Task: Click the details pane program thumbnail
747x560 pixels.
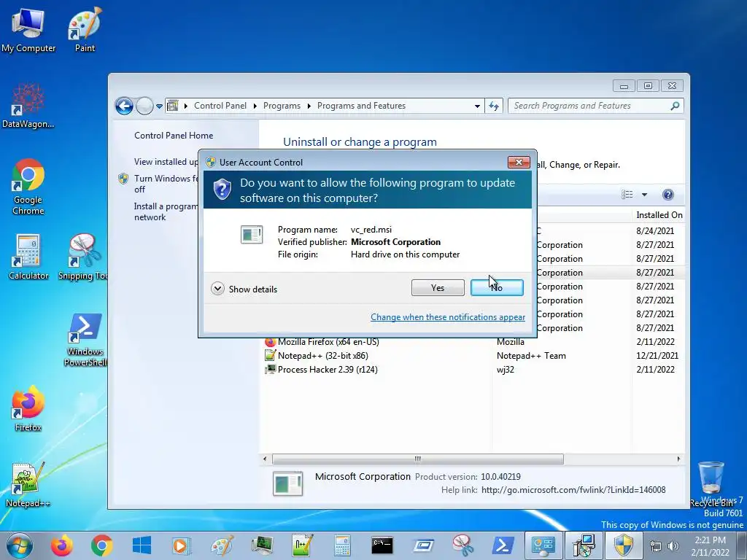Action: [287, 484]
